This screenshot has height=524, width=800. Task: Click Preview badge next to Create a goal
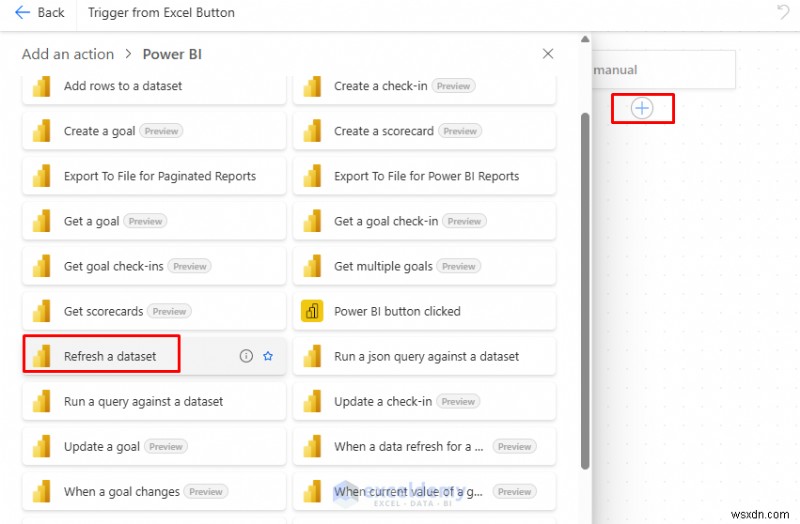(x=161, y=131)
